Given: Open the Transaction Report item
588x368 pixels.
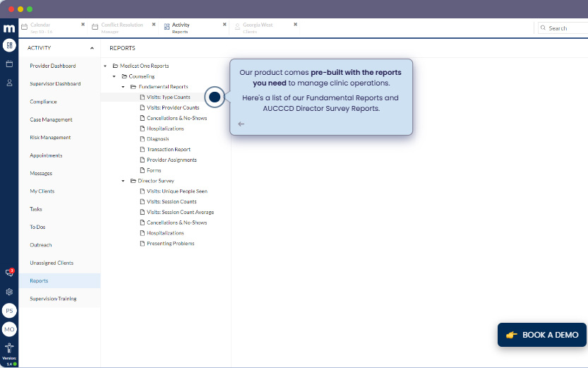Looking at the screenshot, I should tap(168, 150).
